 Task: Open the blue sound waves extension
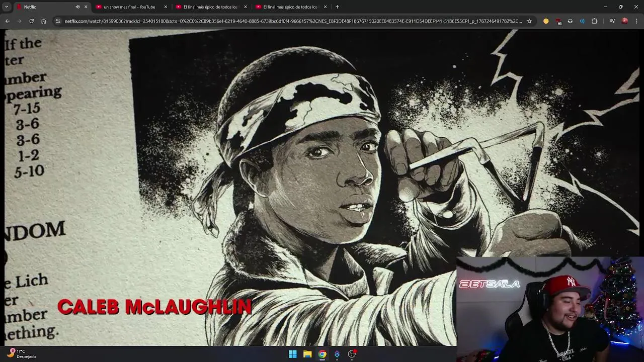pos(582,21)
